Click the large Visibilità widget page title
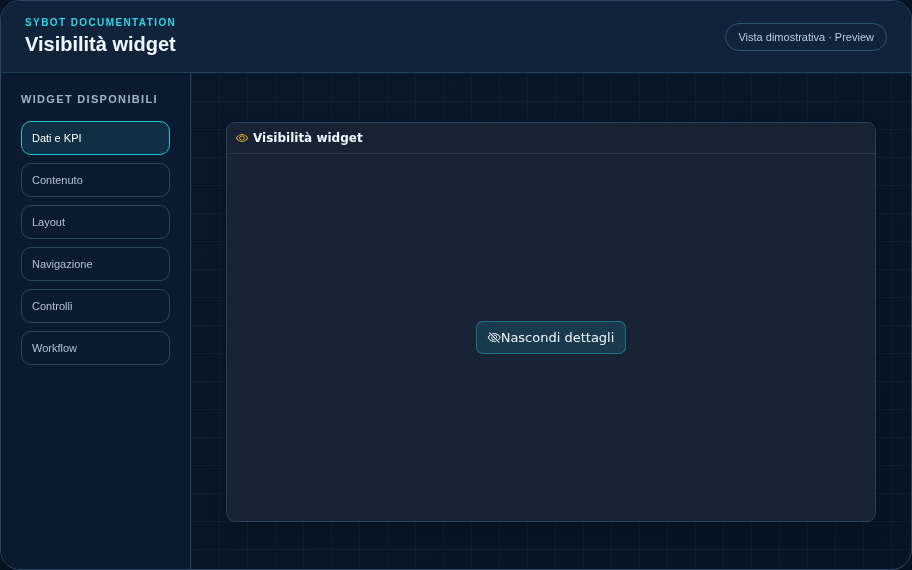Image resolution: width=912 pixels, height=570 pixels. 100,44
